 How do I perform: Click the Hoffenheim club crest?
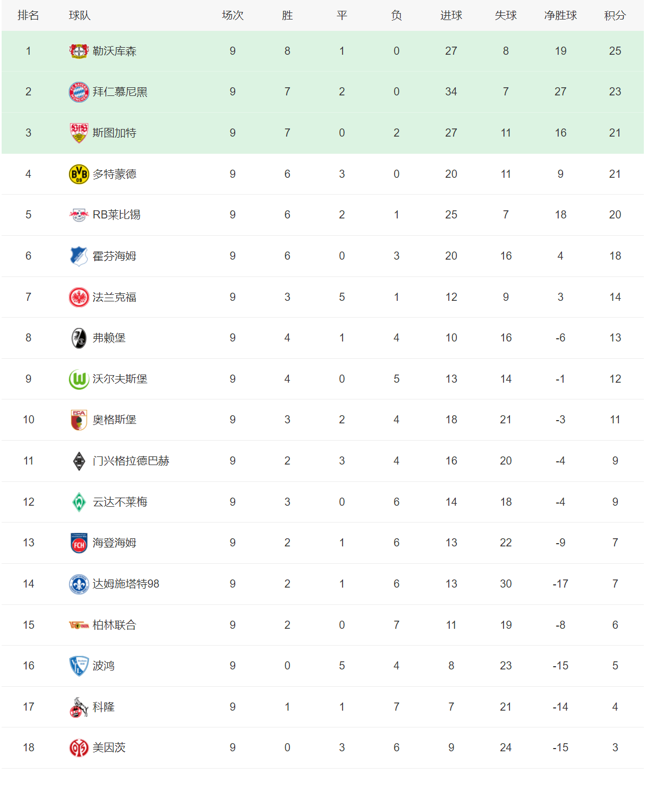point(79,256)
